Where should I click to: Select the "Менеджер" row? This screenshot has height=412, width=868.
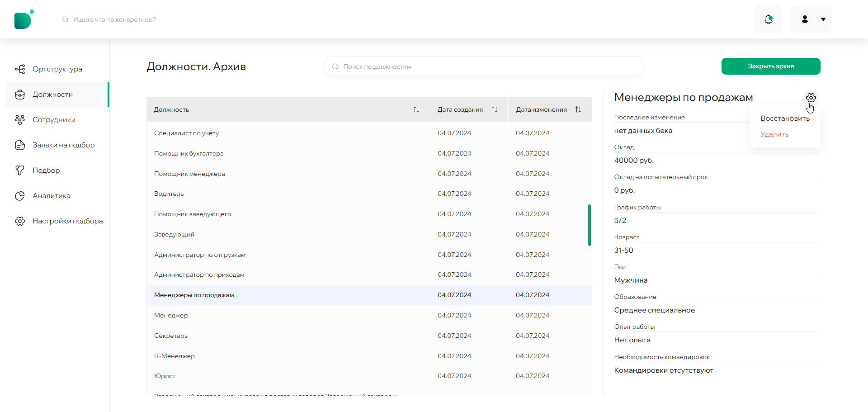[x=369, y=315]
